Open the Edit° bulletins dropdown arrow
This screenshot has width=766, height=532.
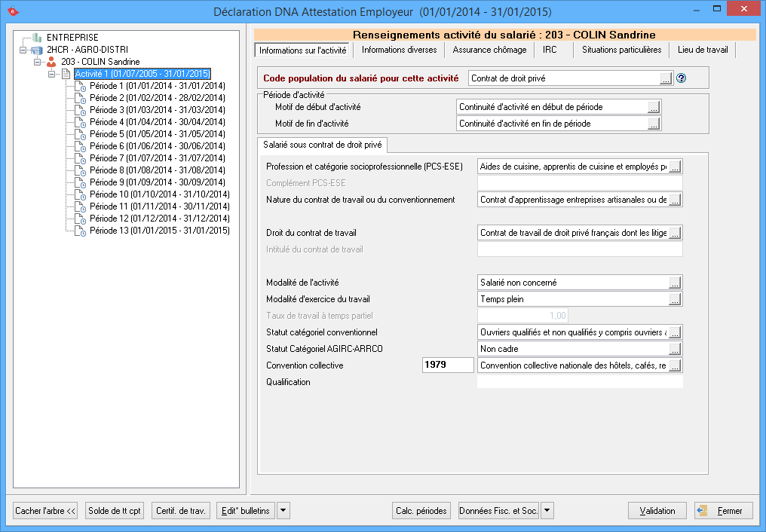coord(283,510)
